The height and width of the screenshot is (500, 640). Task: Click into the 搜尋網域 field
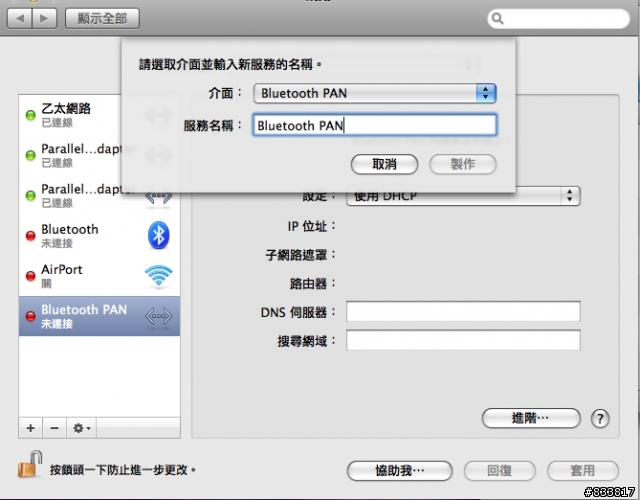click(x=463, y=340)
